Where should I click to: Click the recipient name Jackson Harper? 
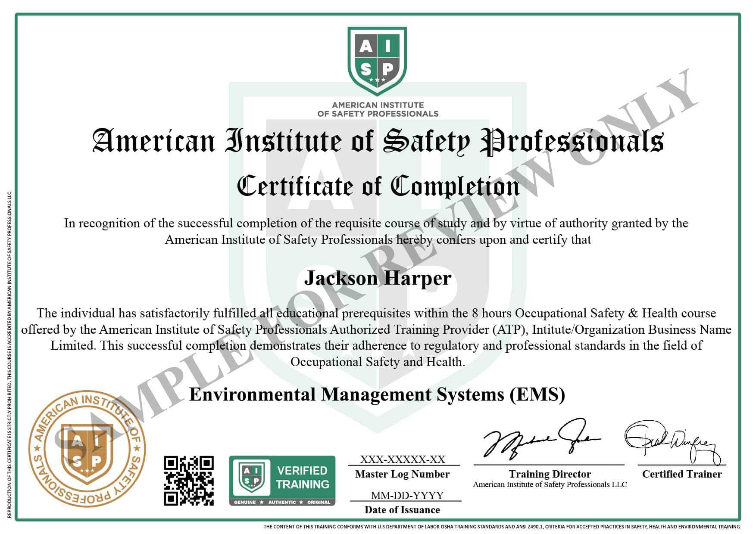[x=378, y=278]
